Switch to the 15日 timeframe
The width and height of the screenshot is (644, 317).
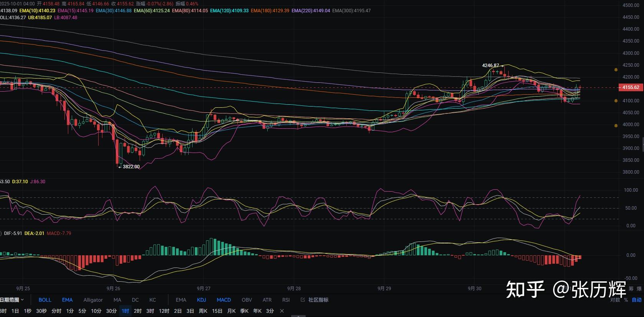[x=217, y=311]
